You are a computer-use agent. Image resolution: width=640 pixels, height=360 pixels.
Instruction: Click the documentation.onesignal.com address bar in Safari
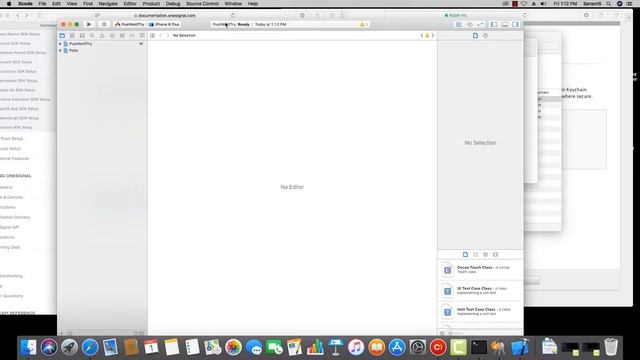click(x=165, y=16)
